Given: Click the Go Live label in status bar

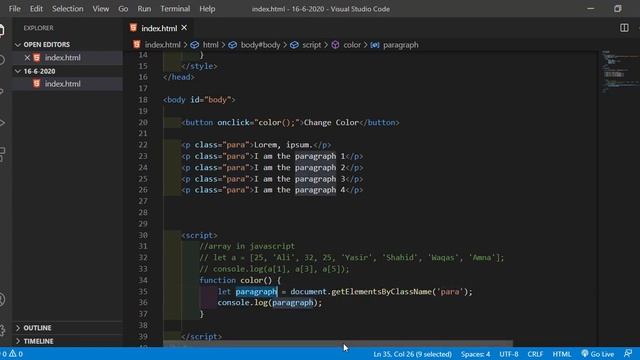Looking at the screenshot, I should (x=602, y=354).
